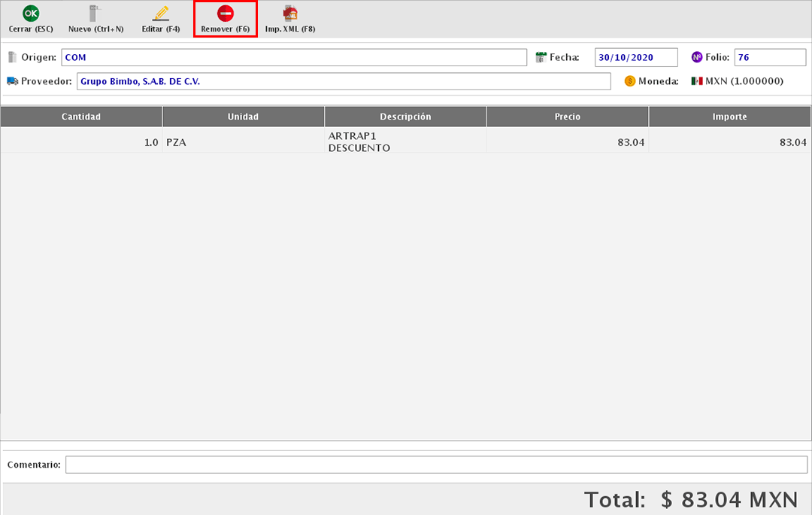This screenshot has width=812, height=515.
Task: Click the Importe column header
Action: pyautogui.click(x=729, y=117)
